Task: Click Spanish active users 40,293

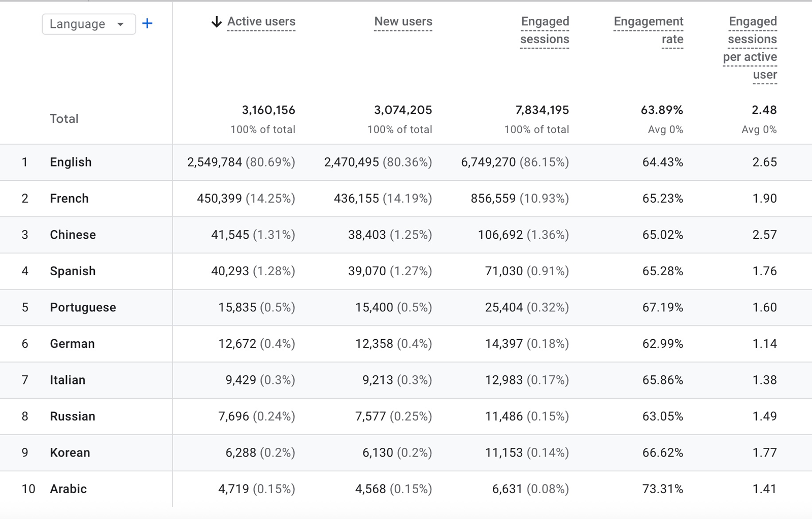Action: click(230, 271)
